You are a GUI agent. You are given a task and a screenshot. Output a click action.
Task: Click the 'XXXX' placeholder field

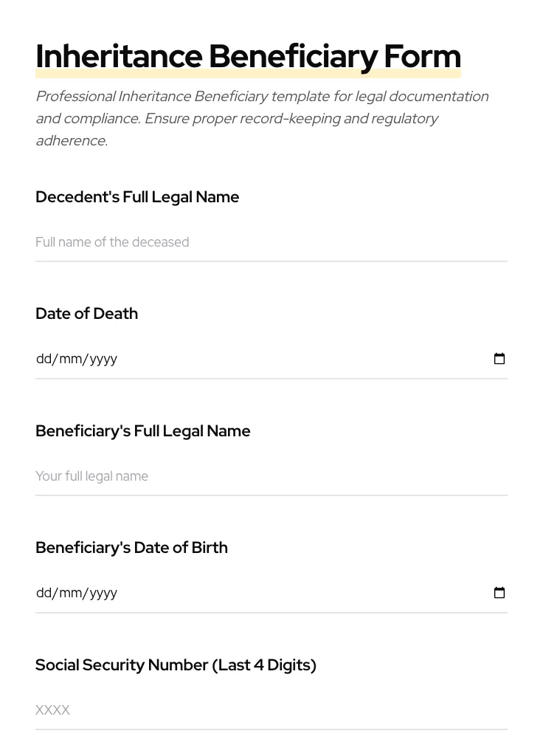(x=52, y=710)
